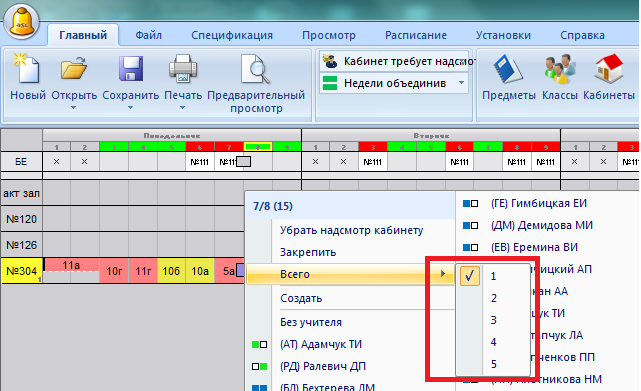
Task: Choose Создать in context menu
Action: tap(351, 298)
